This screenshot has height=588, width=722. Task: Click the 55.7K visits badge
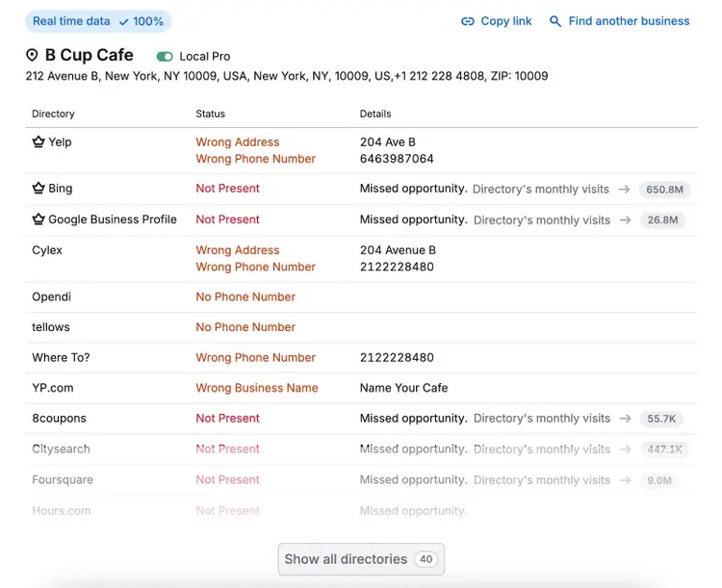(x=661, y=419)
